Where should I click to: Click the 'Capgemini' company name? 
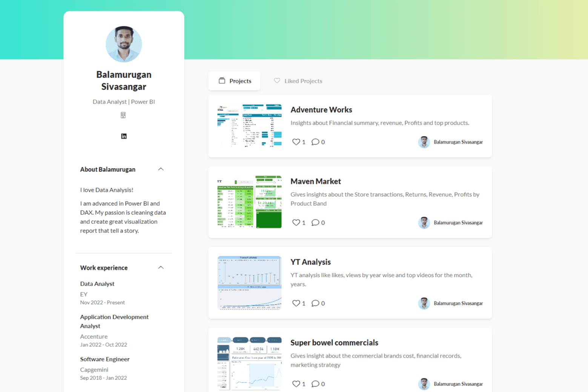coord(94,370)
